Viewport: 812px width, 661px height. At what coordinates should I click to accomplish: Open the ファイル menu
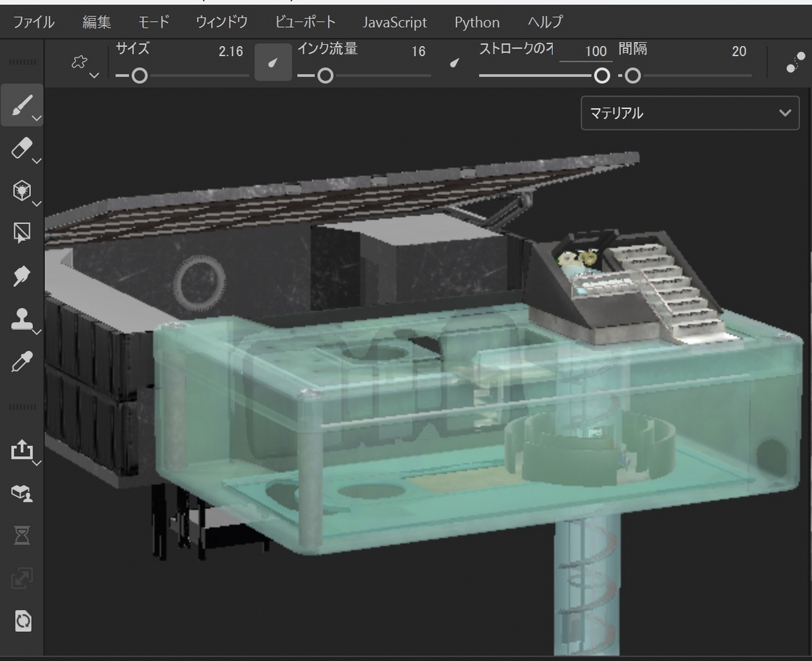34,22
